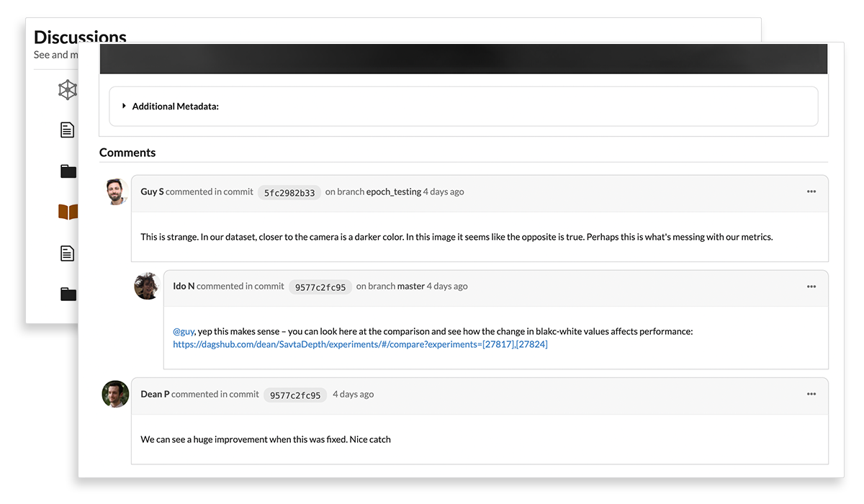This screenshot has width=864, height=504.
Task: Click the @guy mention in Ido's reply
Action: pos(184,332)
